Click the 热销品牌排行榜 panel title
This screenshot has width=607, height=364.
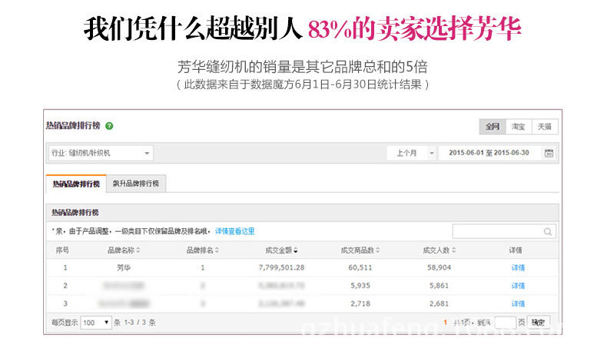75,213
